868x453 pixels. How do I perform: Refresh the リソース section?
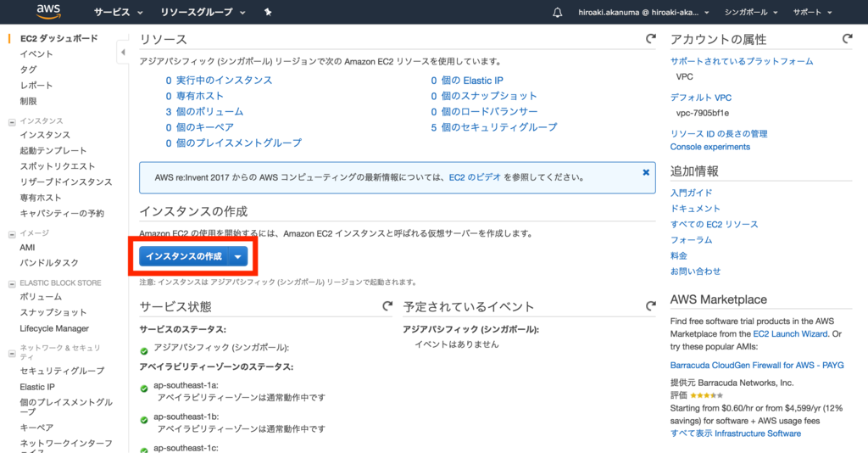click(x=651, y=39)
